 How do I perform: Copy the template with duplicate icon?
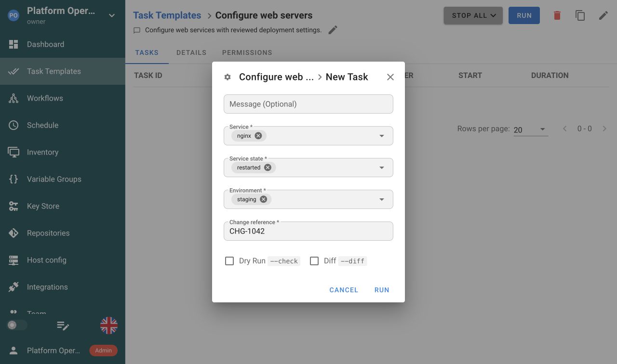tap(580, 15)
